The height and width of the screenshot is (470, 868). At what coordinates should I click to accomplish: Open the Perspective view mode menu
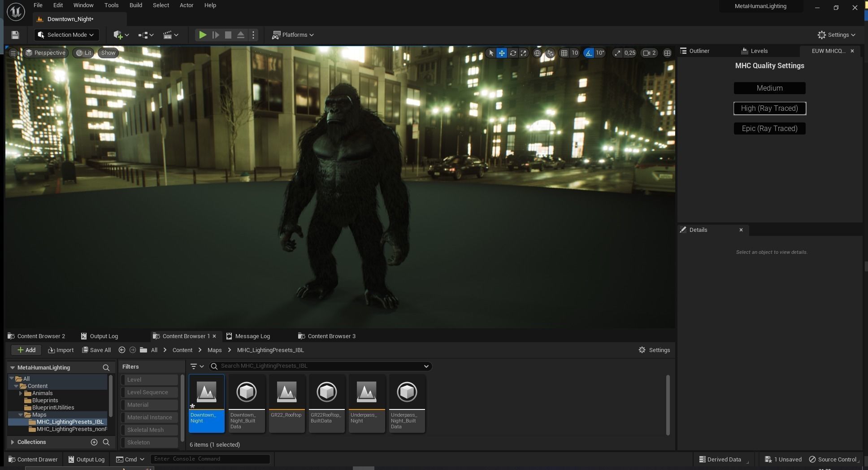pyautogui.click(x=45, y=53)
